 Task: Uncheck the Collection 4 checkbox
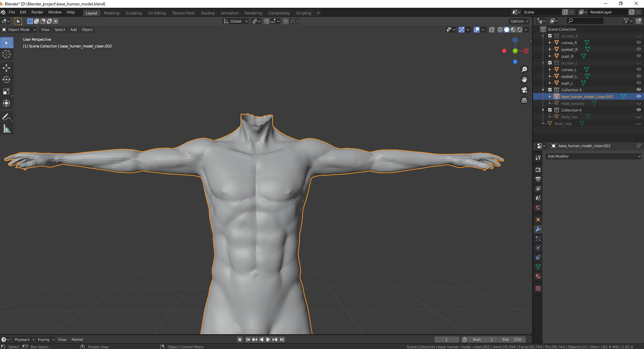[x=550, y=110]
